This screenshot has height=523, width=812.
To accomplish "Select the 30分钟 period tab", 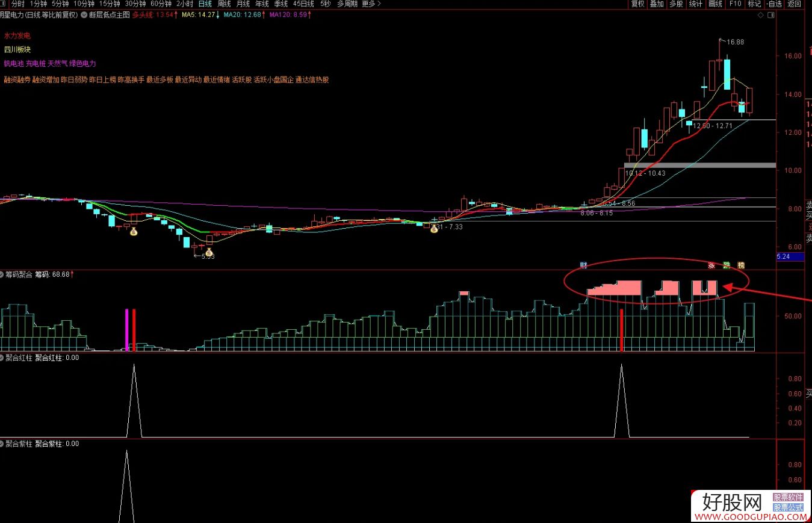I will pos(136,4).
